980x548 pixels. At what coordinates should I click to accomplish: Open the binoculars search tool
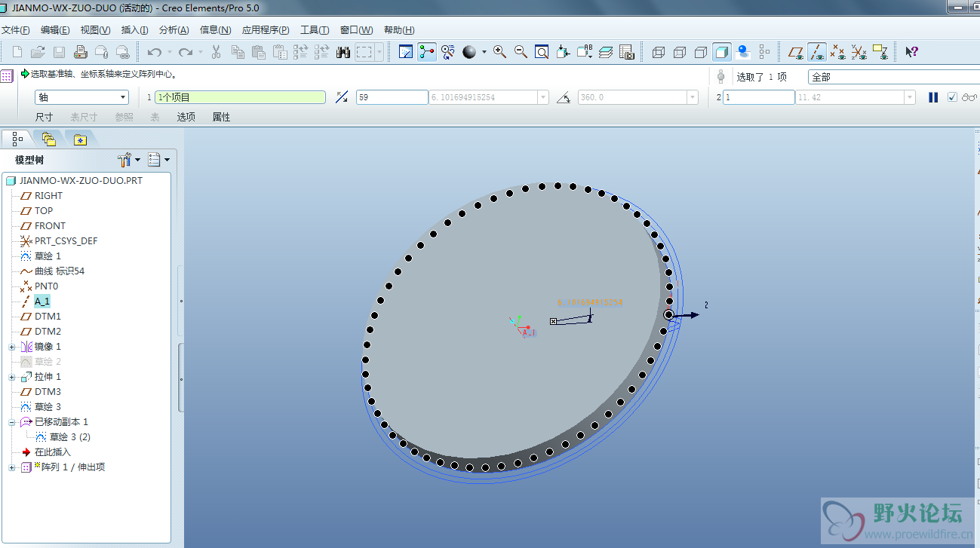click(343, 52)
